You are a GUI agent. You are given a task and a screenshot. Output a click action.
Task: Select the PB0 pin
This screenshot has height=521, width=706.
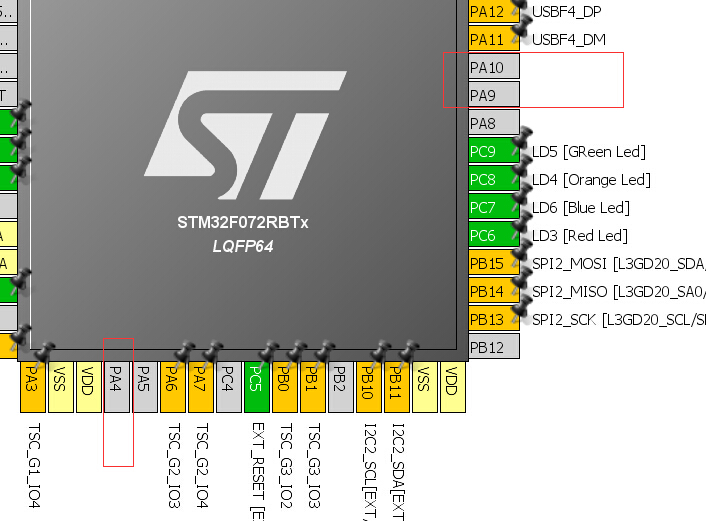pyautogui.click(x=285, y=386)
